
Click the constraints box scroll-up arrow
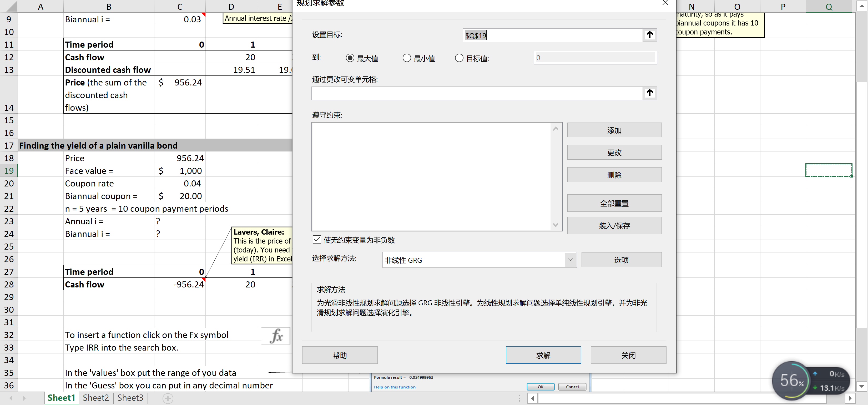click(x=556, y=128)
